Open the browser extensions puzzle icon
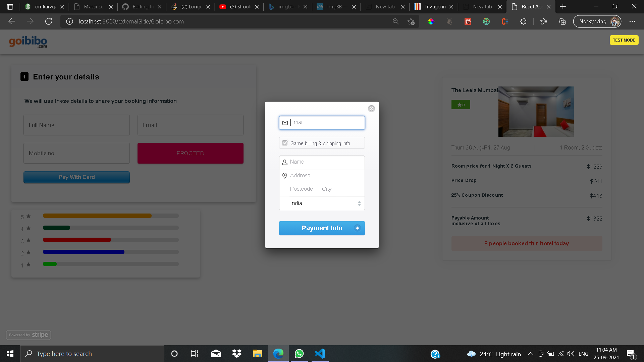 point(523,21)
